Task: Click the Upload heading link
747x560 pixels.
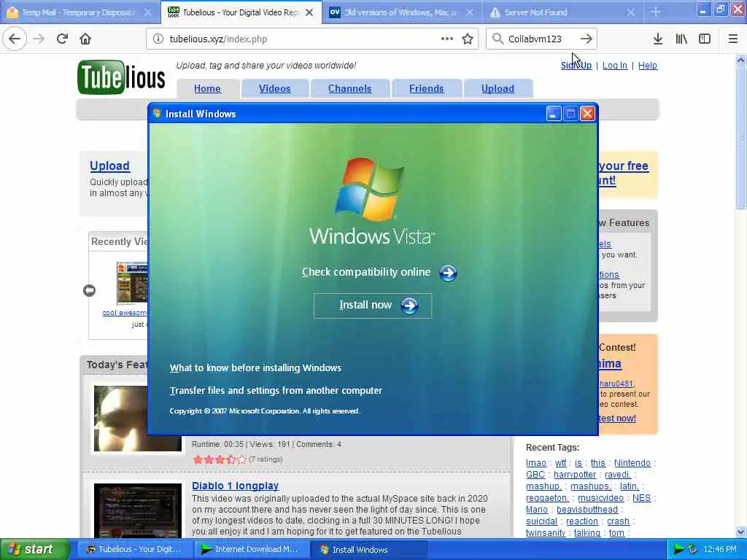Action: click(x=109, y=166)
